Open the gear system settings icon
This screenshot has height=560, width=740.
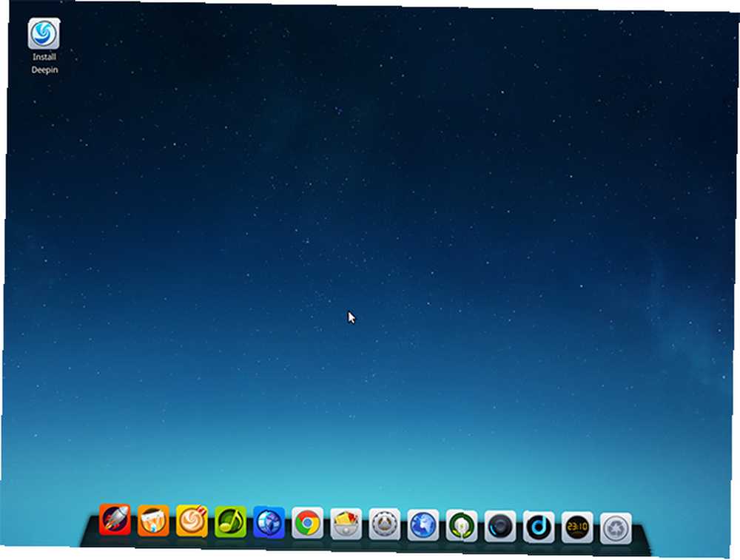[385, 524]
